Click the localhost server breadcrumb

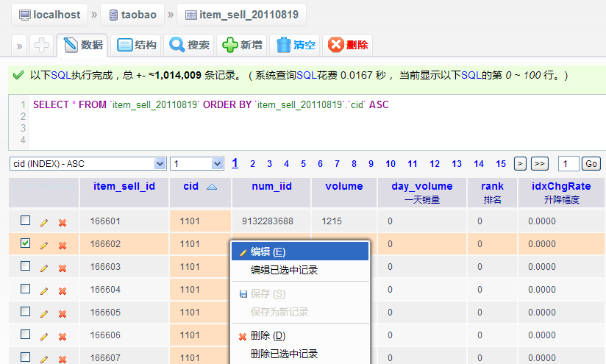click(x=50, y=15)
